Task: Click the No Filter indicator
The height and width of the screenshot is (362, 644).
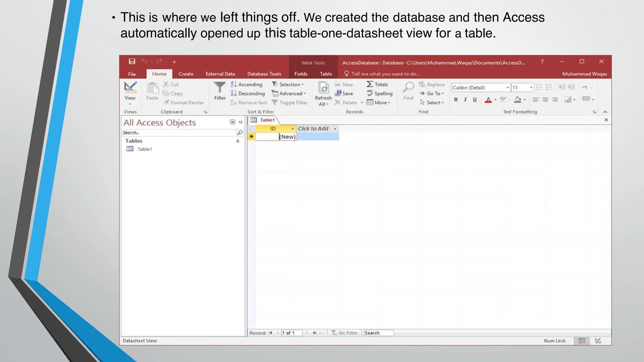Action: pos(344,333)
